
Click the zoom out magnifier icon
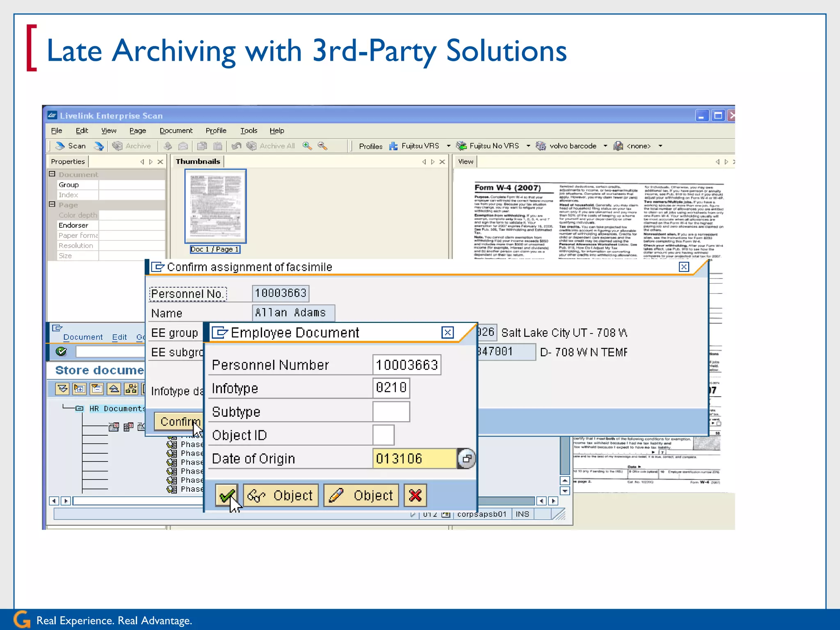[323, 146]
